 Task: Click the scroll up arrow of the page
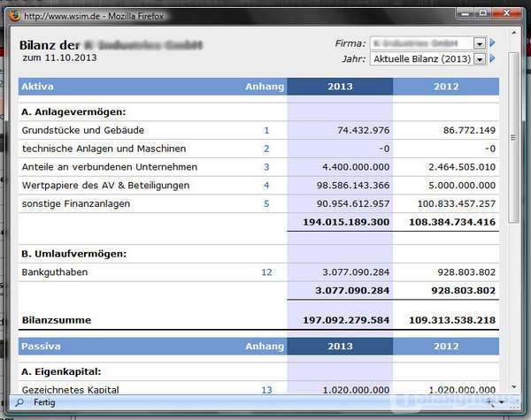click(x=514, y=33)
